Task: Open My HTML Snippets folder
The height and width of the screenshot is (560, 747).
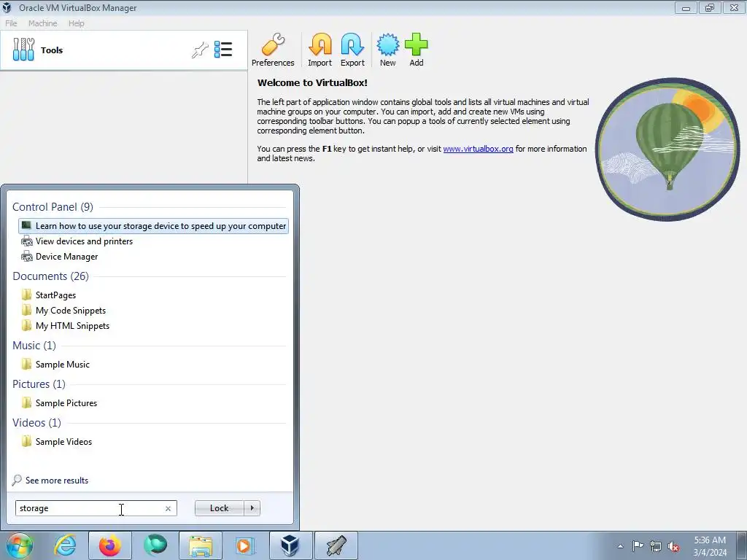Action: tap(66, 326)
